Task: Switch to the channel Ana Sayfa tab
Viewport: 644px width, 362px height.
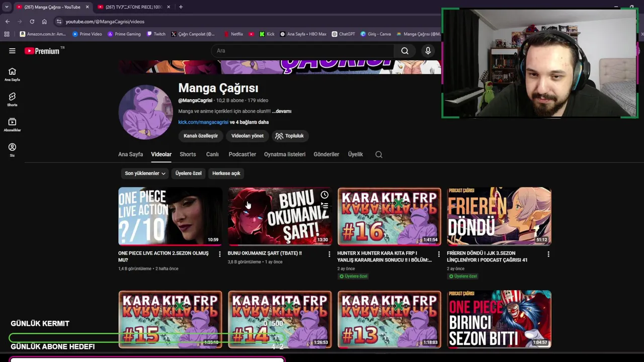Action: (x=130, y=154)
